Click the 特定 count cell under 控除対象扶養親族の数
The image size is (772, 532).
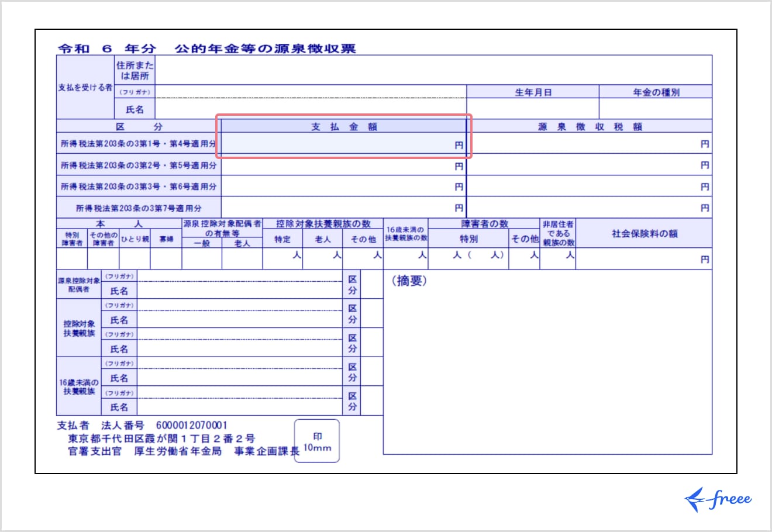click(x=282, y=258)
